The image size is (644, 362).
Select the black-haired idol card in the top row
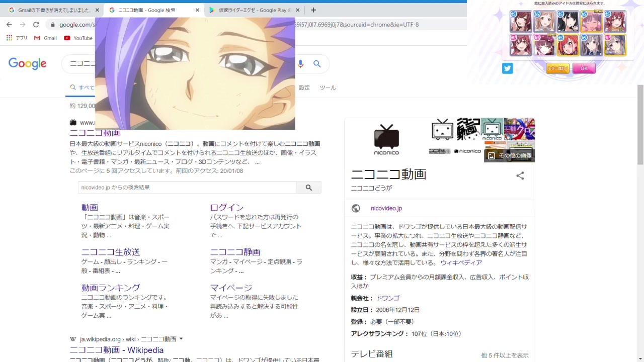point(568,22)
